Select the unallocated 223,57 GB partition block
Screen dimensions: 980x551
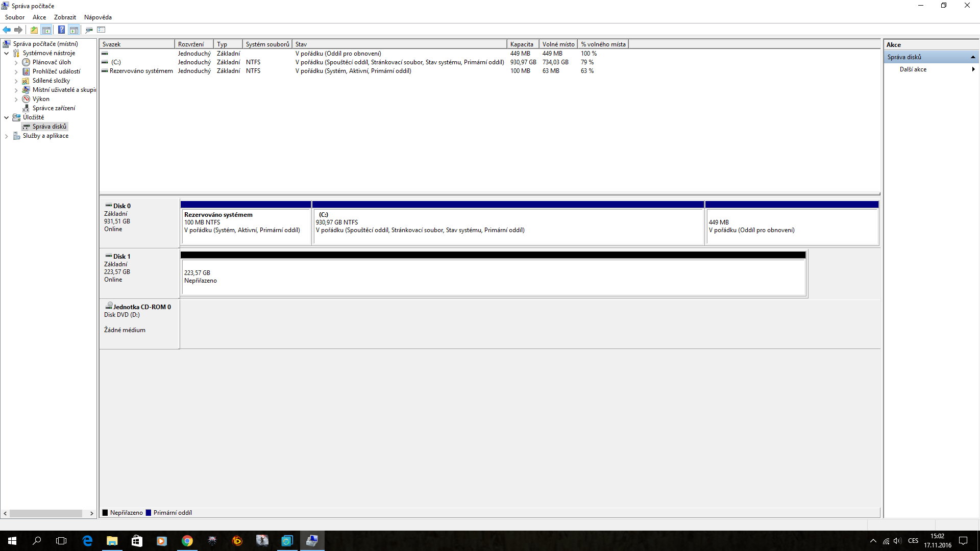click(493, 277)
